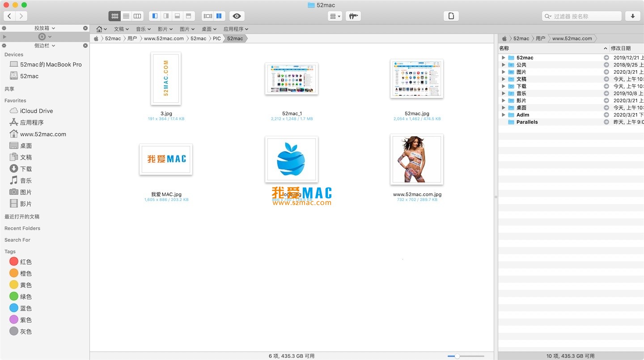Toggle the left side pane

click(155, 16)
